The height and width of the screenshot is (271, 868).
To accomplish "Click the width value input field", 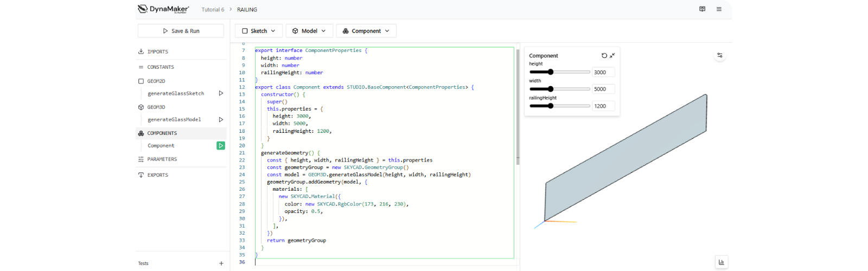I will (x=603, y=89).
